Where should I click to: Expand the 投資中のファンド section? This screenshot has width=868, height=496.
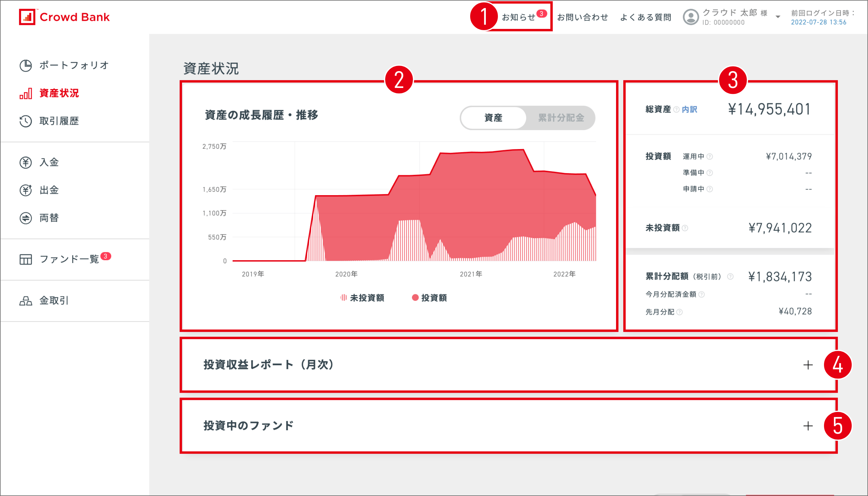(x=808, y=426)
